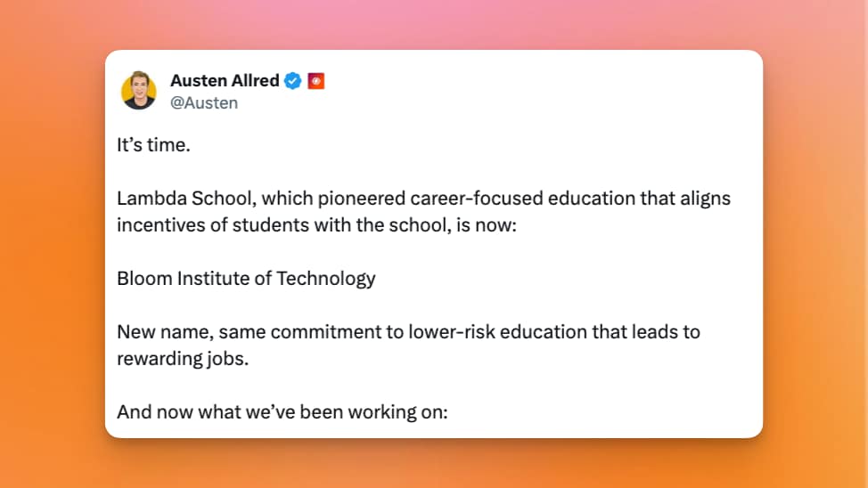This screenshot has height=488, width=868.
Task: Click the word "aligns" in the tweet
Action: (703, 199)
